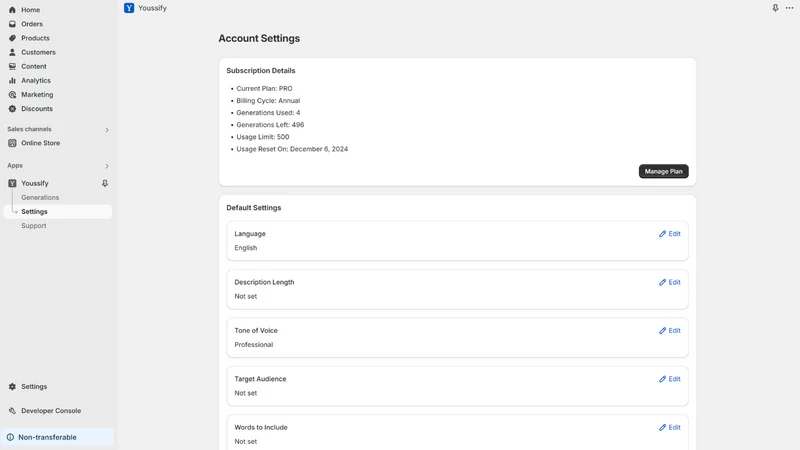Click the 'Professional' tone value
This screenshot has height=450, width=800.
click(x=254, y=345)
